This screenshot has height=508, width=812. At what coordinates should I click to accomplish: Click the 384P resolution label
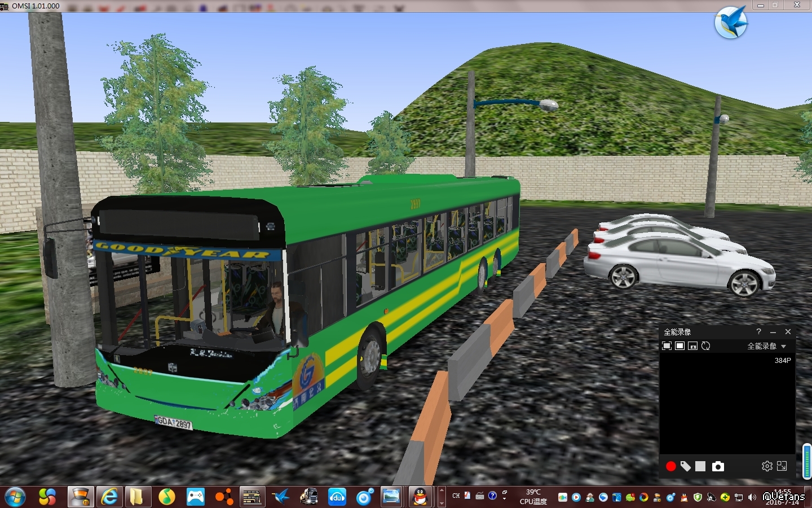(782, 360)
